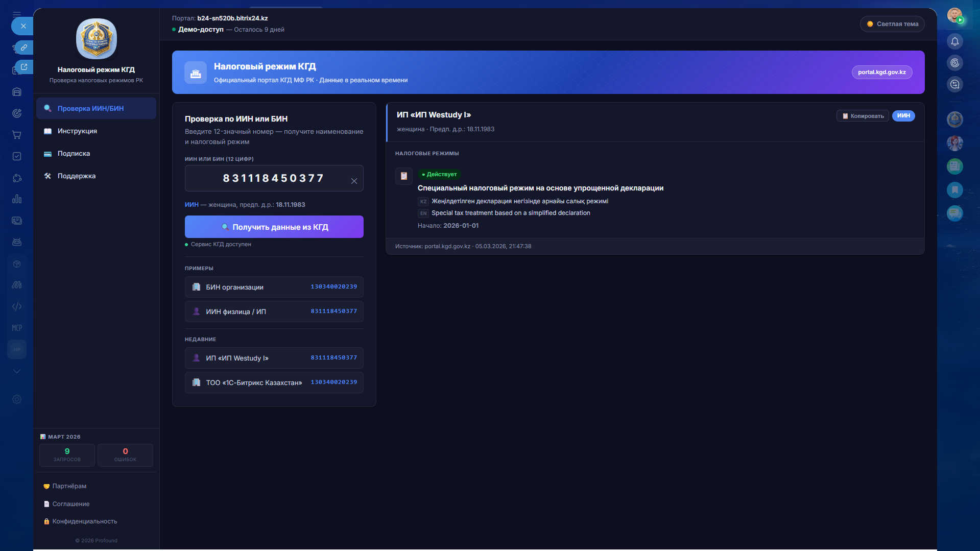Click the ИИН или БИН input field
The width and height of the screenshot is (980, 551).
[x=274, y=178]
